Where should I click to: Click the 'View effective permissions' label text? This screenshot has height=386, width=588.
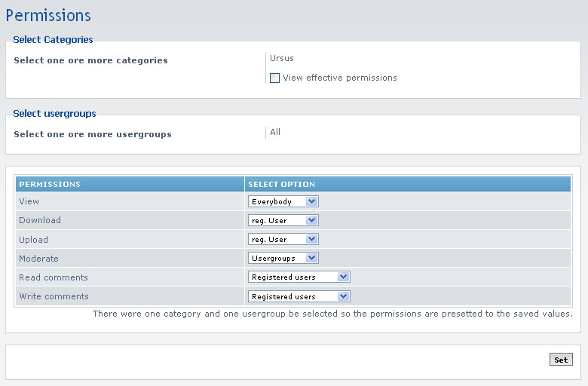pos(339,78)
